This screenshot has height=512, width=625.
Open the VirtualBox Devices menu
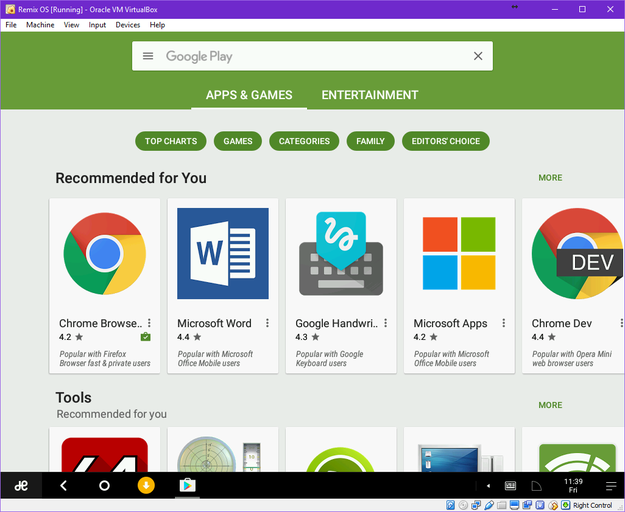pyautogui.click(x=128, y=25)
